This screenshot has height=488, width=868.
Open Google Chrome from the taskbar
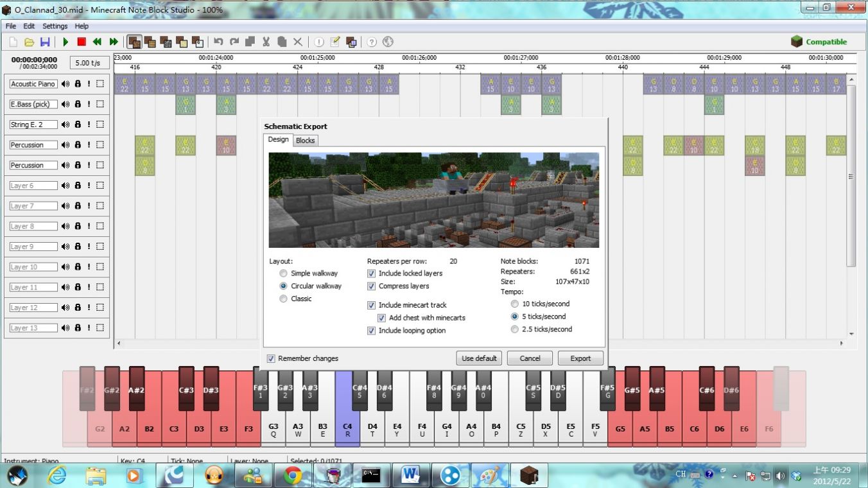(x=293, y=476)
